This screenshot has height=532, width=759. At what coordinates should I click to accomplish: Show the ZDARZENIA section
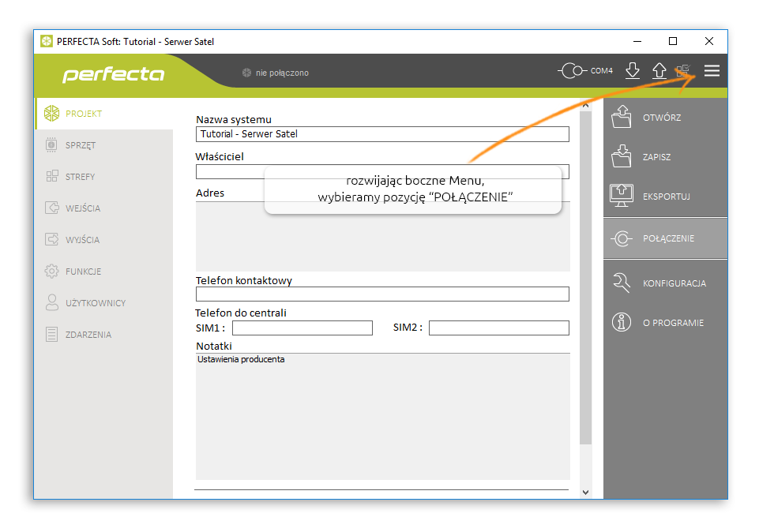(x=104, y=334)
